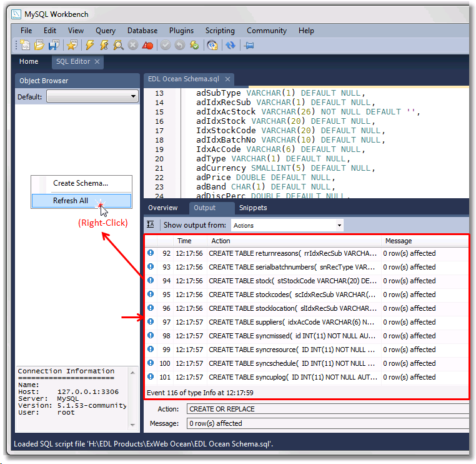Select the CREATE TABLE syncmissed row

tap(307, 336)
